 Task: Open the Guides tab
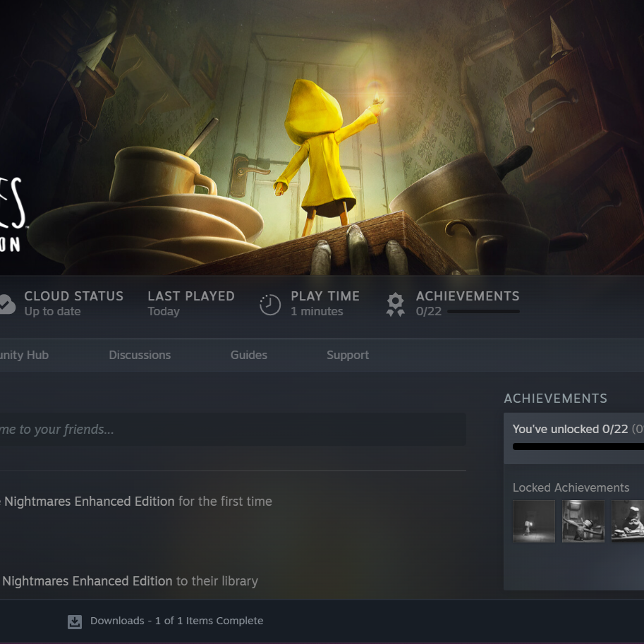click(x=248, y=355)
